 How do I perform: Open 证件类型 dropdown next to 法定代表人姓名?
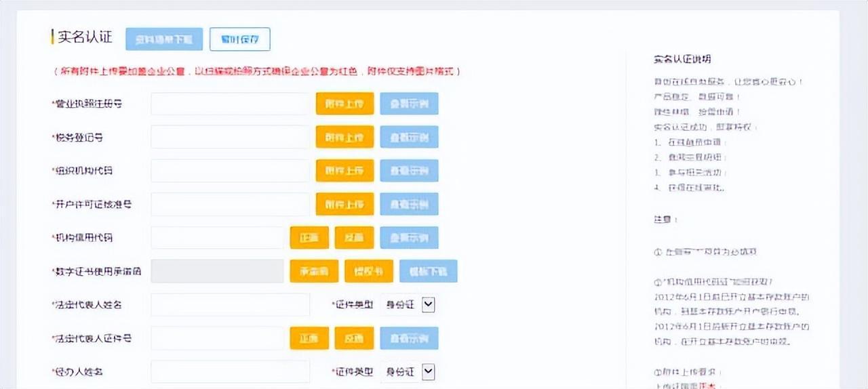428,304
